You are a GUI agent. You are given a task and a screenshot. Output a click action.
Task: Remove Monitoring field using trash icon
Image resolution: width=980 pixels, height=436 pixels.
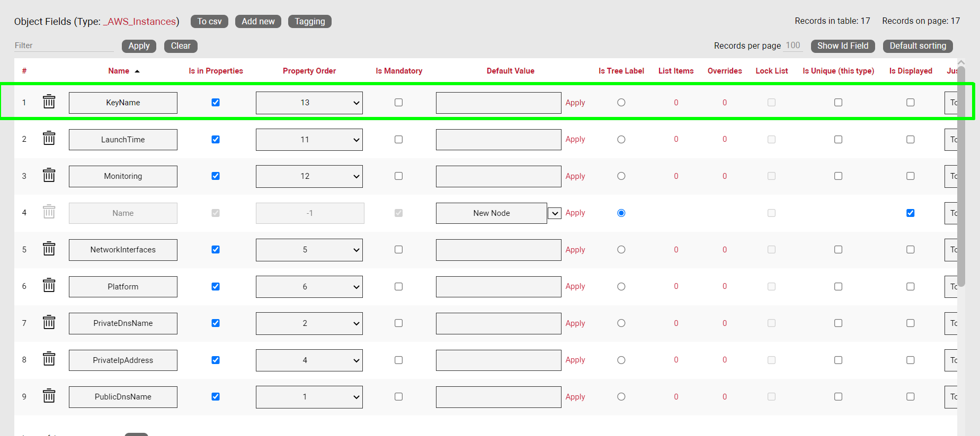49,175
